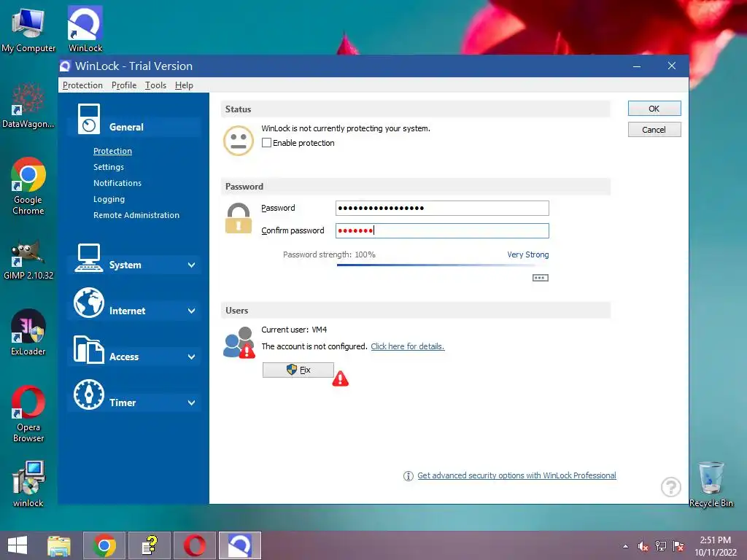The height and width of the screenshot is (560, 747).
Task: Click the muted volume tray icon
Action: (643, 546)
